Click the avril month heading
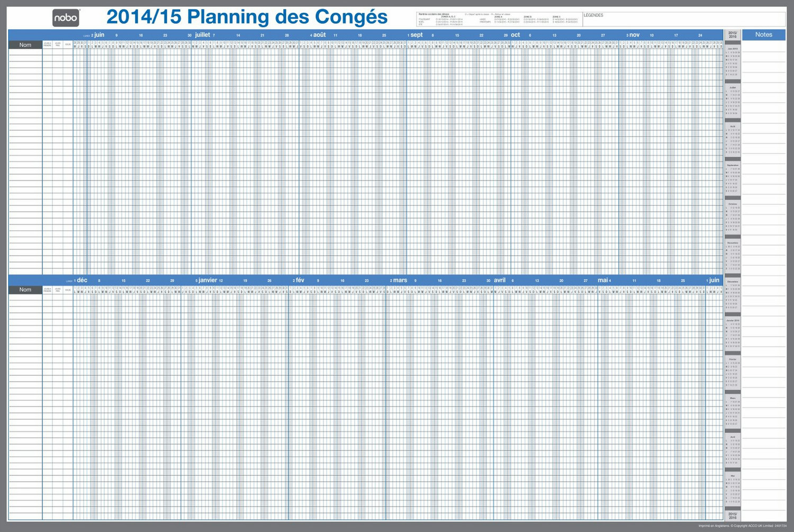 click(x=500, y=281)
